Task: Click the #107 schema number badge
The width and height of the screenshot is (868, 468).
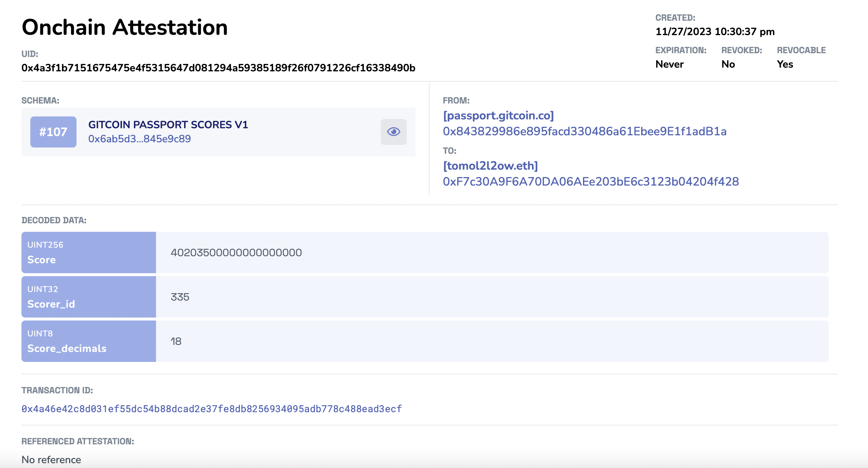Action: point(53,132)
